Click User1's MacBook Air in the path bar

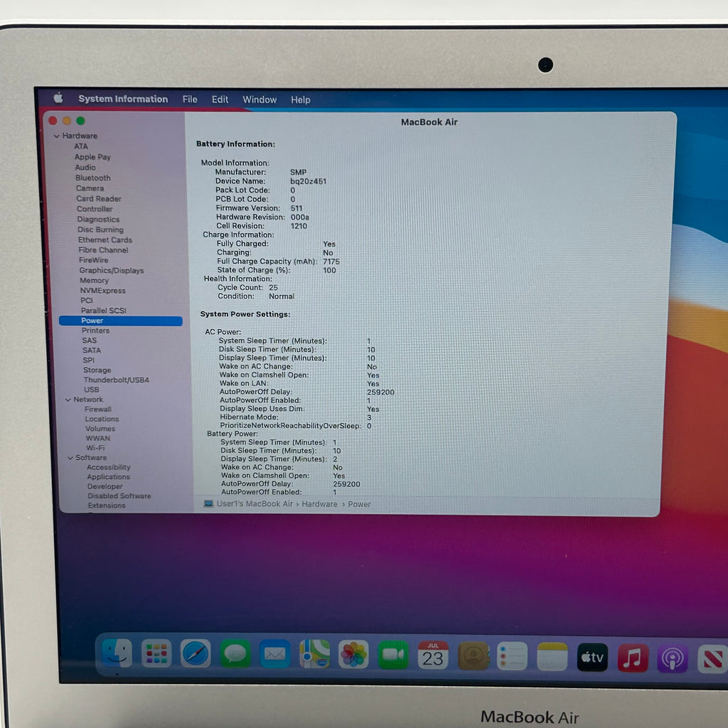point(255,504)
